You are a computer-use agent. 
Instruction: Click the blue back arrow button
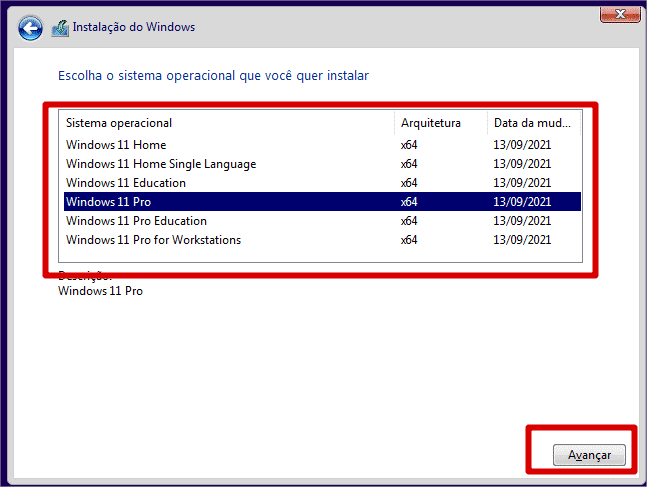click(30, 28)
